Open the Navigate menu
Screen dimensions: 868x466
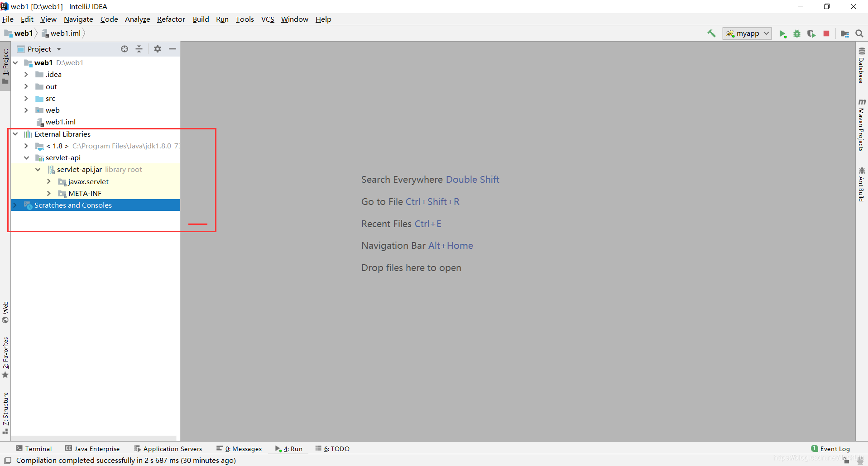[x=78, y=19]
